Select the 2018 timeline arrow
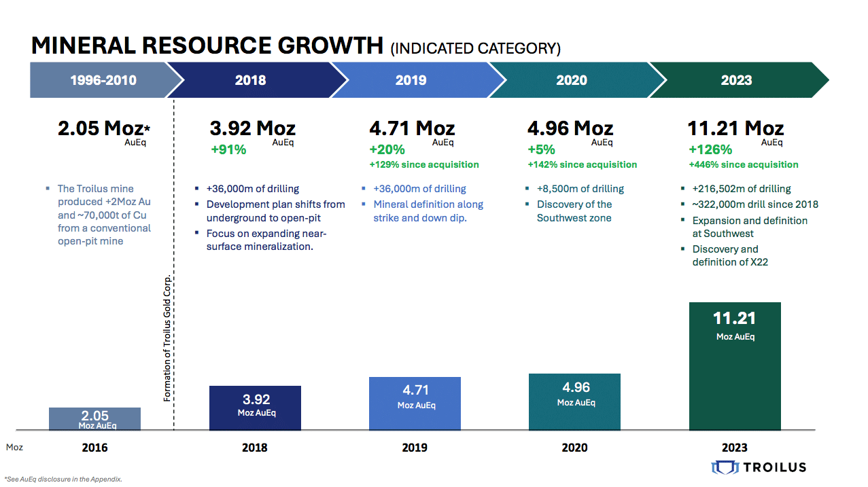Image resolution: width=868 pixels, height=487 pixels. pyautogui.click(x=258, y=80)
